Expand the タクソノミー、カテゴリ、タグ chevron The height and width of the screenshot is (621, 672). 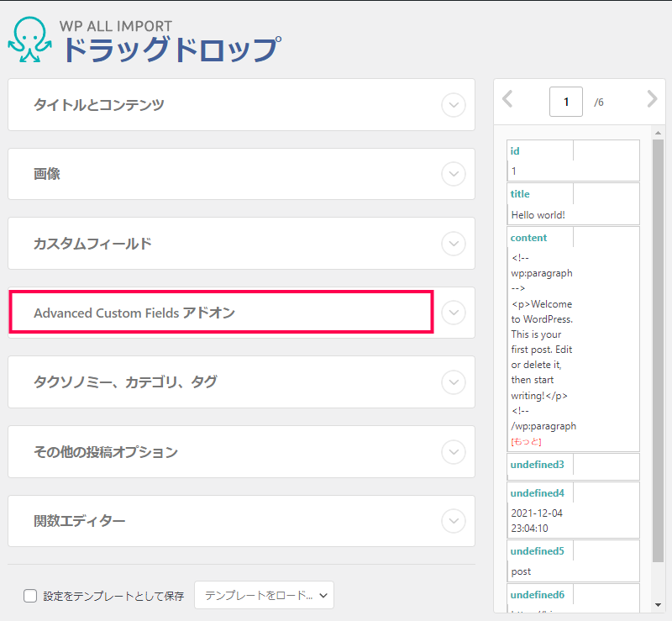click(x=454, y=382)
